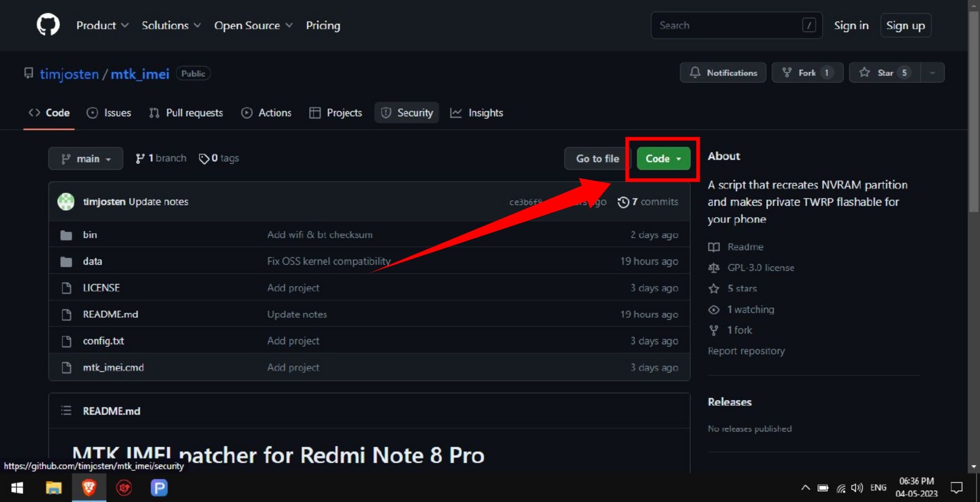Viewport: 980px width, 502px height.
Task: Click the GitHub logo icon
Action: 48,25
